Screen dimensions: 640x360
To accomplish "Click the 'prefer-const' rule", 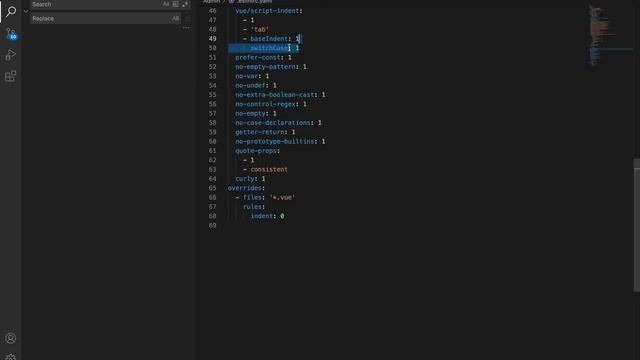I will click(x=258, y=58).
